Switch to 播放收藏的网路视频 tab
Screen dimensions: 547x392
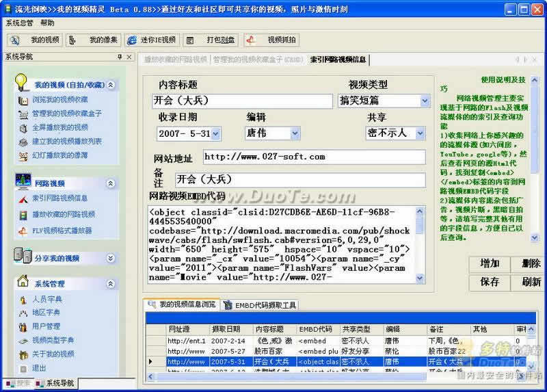(176, 60)
